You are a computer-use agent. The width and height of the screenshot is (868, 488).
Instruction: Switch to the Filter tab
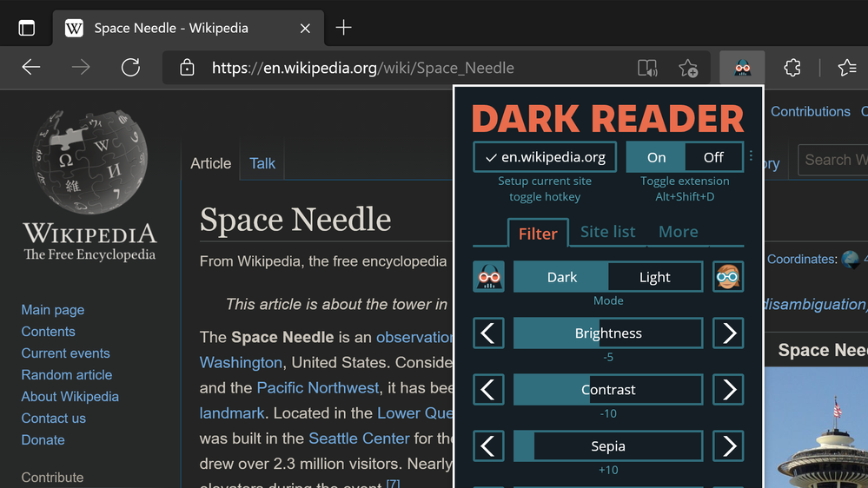point(538,233)
